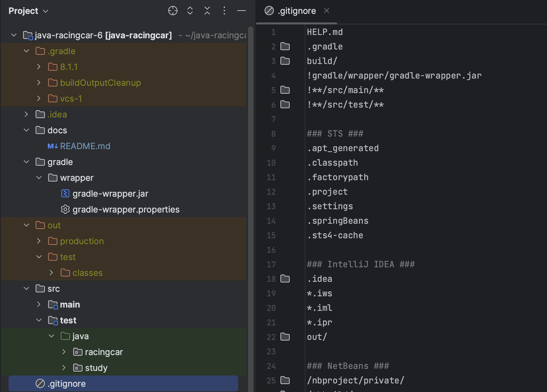The image size is (547, 392).
Task: Hide the Project tool window
Action: point(241,11)
